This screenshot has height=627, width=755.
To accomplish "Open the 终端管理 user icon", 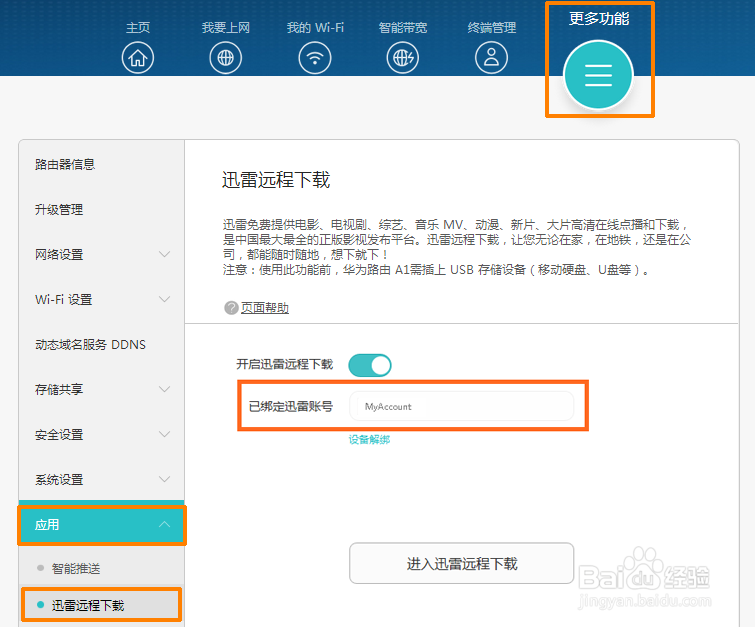I will tap(491, 58).
